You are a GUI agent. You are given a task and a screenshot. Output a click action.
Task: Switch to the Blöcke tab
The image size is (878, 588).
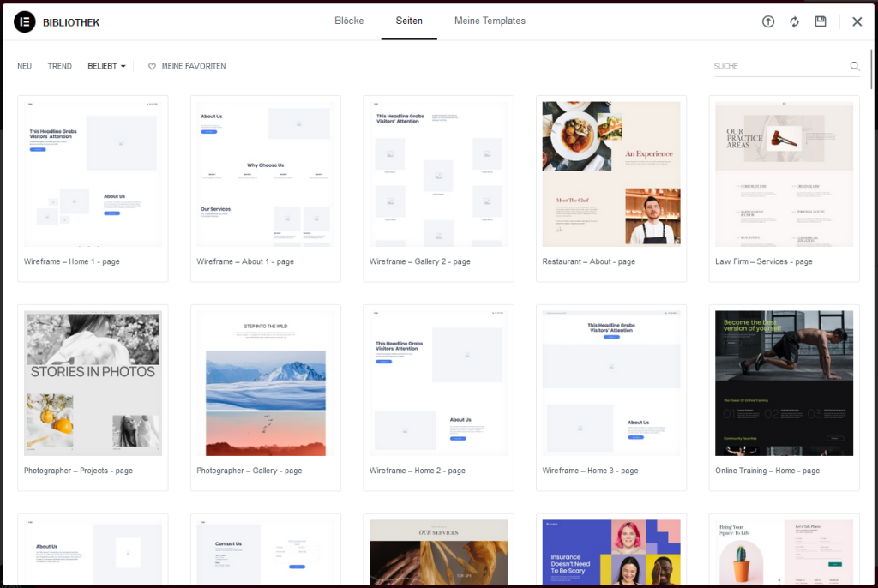[x=349, y=21]
